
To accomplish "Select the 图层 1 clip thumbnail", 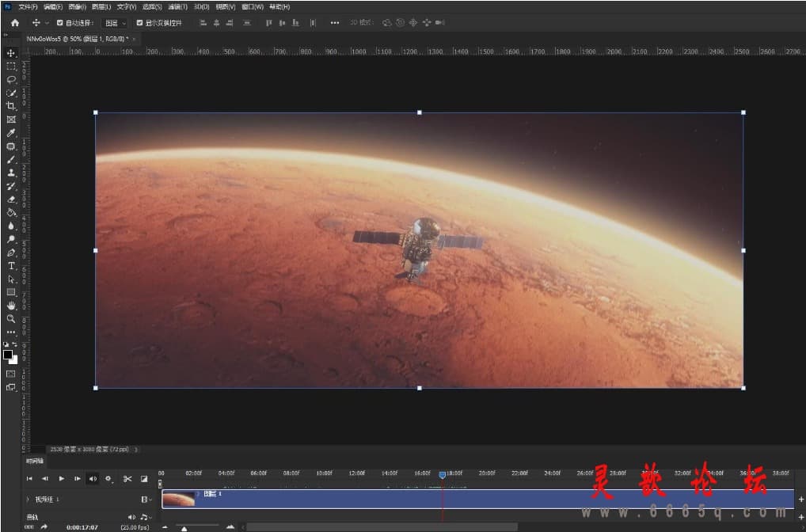I will coord(178,499).
